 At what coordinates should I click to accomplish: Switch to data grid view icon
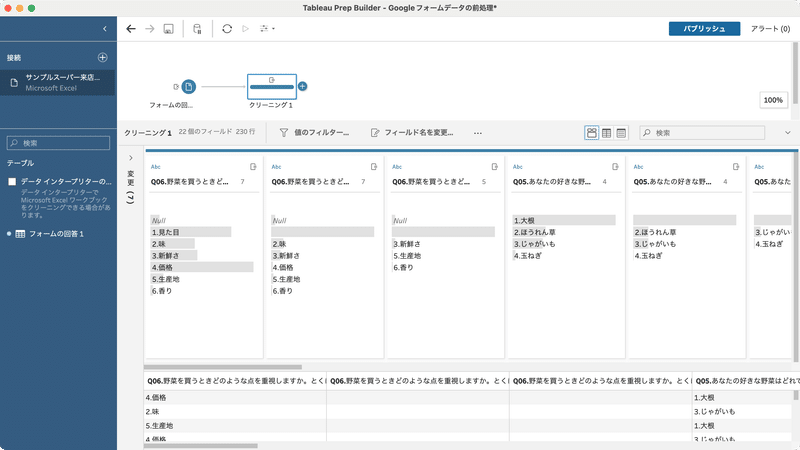(x=606, y=133)
